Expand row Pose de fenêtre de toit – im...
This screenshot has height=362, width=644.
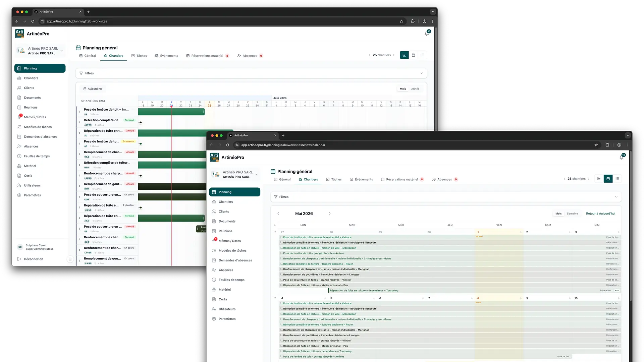click(79, 112)
